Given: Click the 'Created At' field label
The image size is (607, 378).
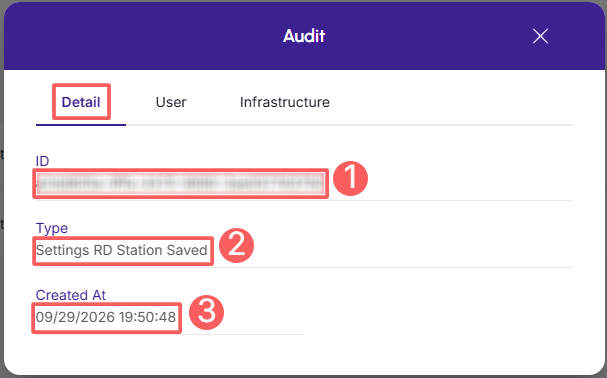Looking at the screenshot, I should [x=70, y=295].
